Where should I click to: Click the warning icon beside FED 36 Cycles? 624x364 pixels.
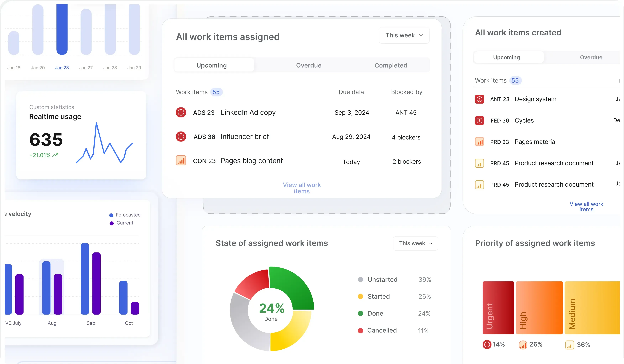479,120
